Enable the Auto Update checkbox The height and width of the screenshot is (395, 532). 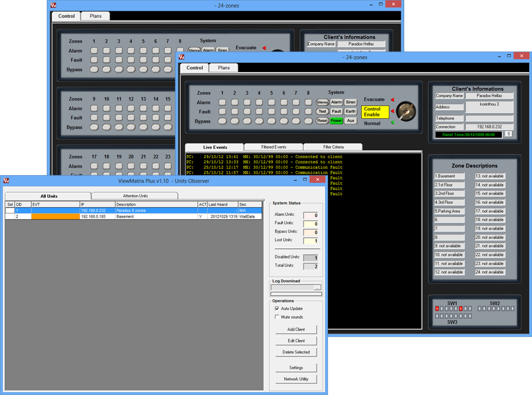coord(277,308)
